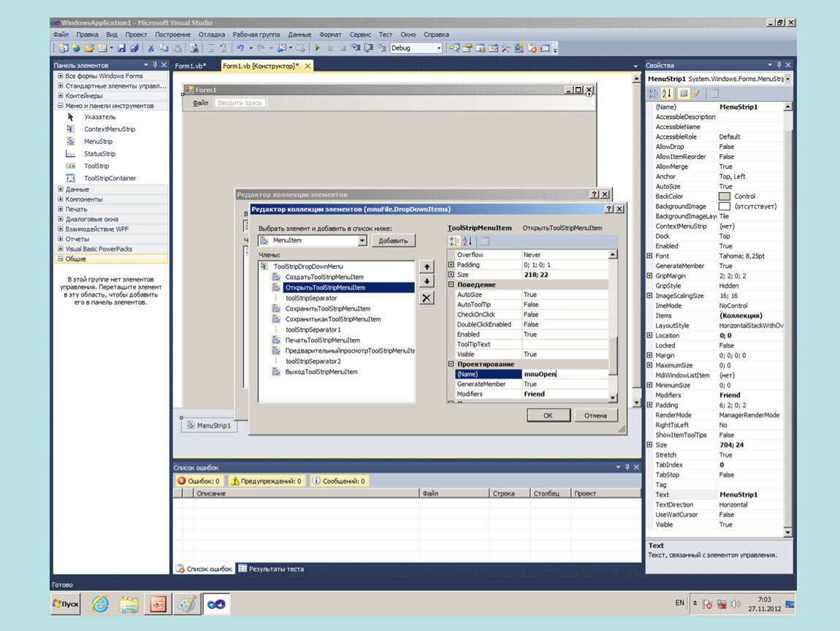Viewport: 840px width, 631px height.
Task: Pin the Панель элементов toolbox panel
Action: pos(155,65)
